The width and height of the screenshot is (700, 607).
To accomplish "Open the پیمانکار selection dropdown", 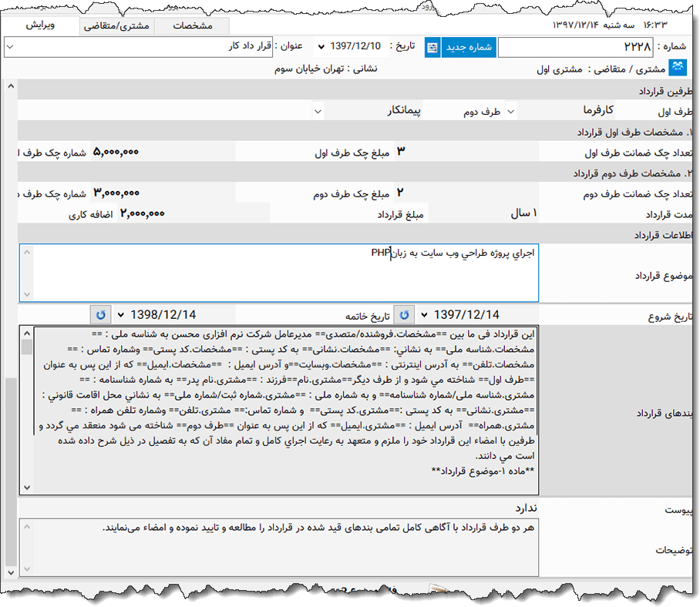I will tap(318, 111).
